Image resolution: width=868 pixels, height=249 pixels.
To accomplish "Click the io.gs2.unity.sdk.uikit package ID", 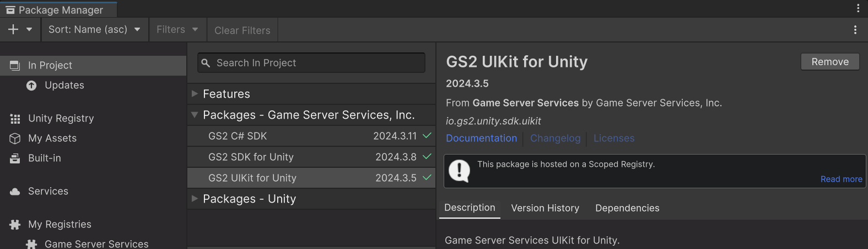I will pos(493,121).
